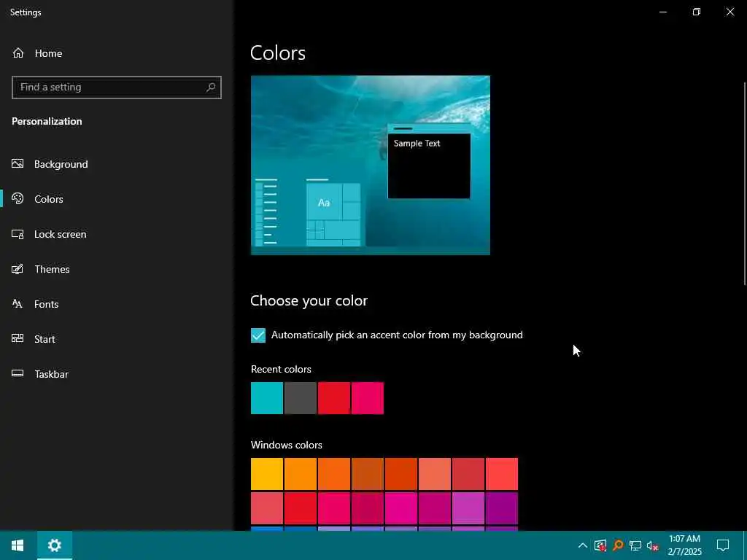Open the Start personalization page
This screenshot has height=560, width=747.
34,339
